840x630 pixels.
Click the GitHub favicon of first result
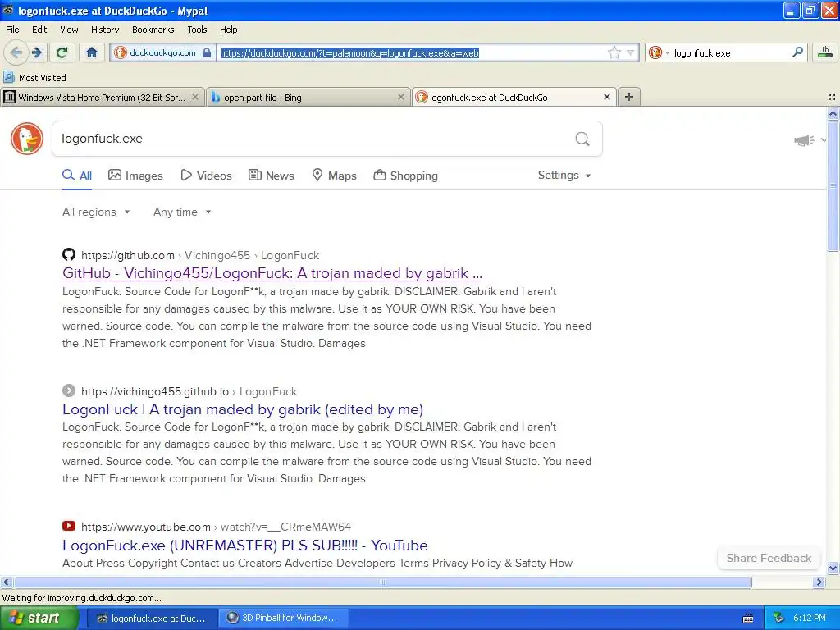coord(69,254)
